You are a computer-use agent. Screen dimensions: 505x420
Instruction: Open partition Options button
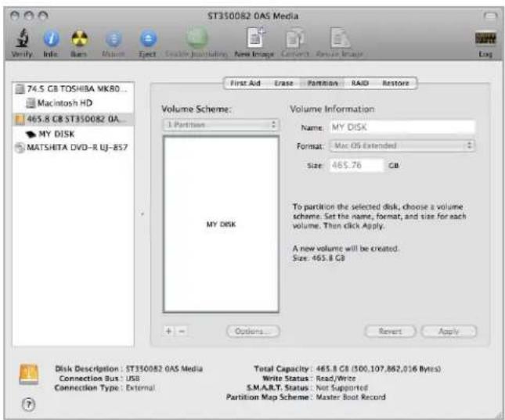coord(253,331)
